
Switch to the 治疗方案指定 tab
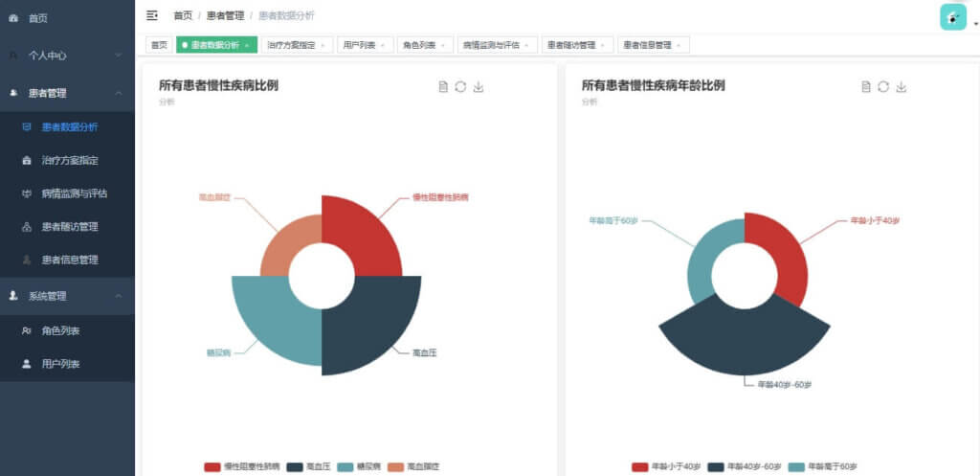297,45
